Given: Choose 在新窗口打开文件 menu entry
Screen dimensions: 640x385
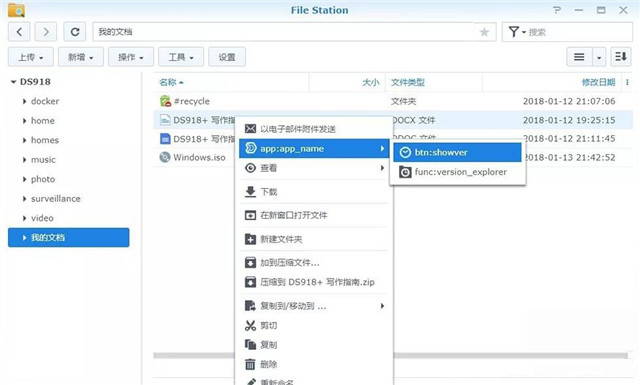Looking at the screenshot, I should (x=314, y=215).
